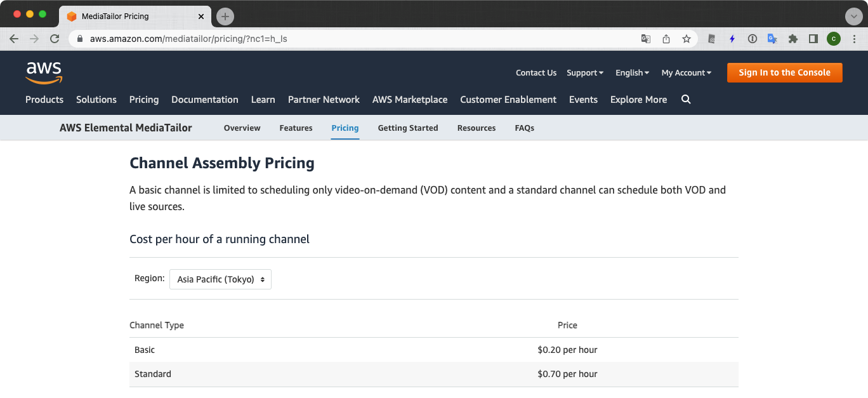Click the $0.20 per hour price
This screenshot has width=868, height=398.
(x=567, y=350)
